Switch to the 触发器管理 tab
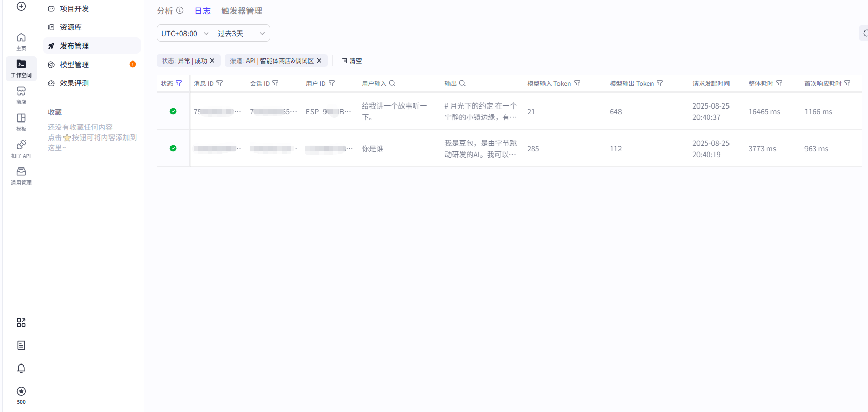The width and height of the screenshot is (868, 412). click(242, 11)
